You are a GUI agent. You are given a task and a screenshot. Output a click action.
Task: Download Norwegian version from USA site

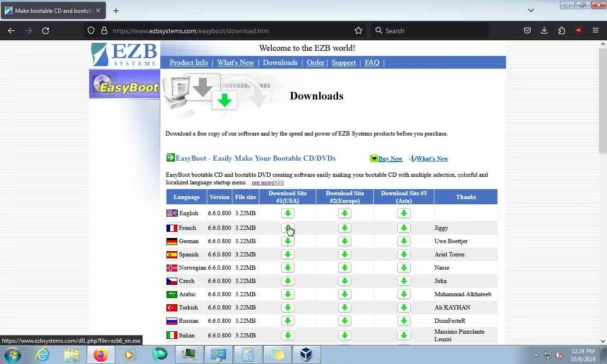pyautogui.click(x=287, y=268)
